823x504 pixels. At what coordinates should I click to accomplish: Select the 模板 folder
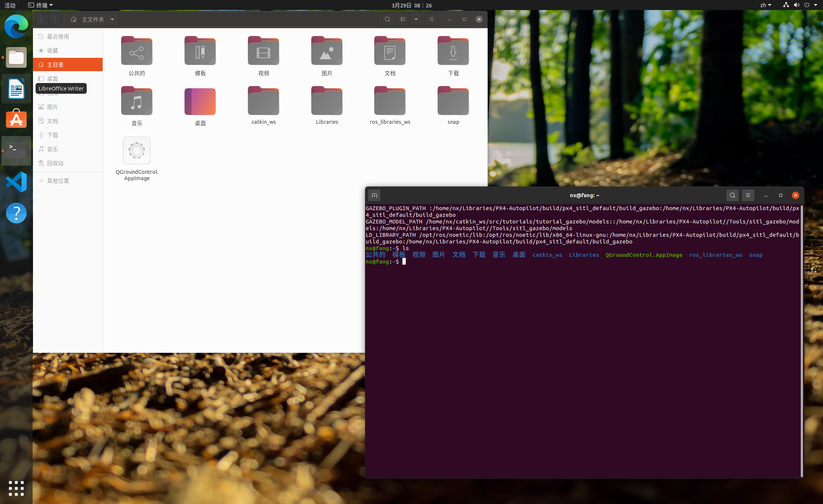pos(200,56)
